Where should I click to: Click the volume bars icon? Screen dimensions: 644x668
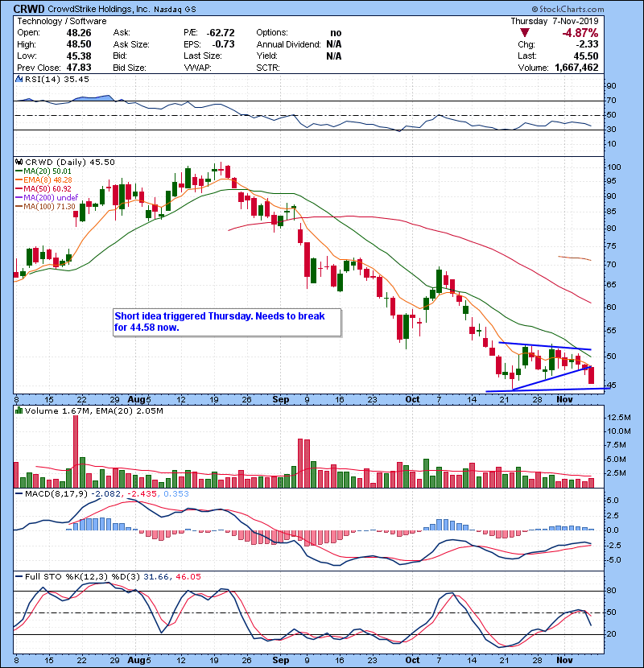click(x=19, y=410)
